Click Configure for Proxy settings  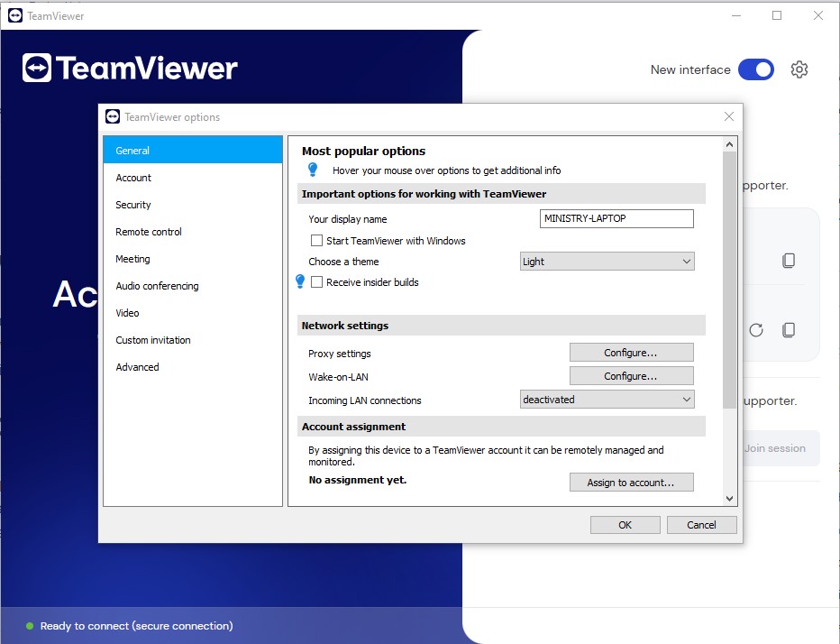point(631,353)
